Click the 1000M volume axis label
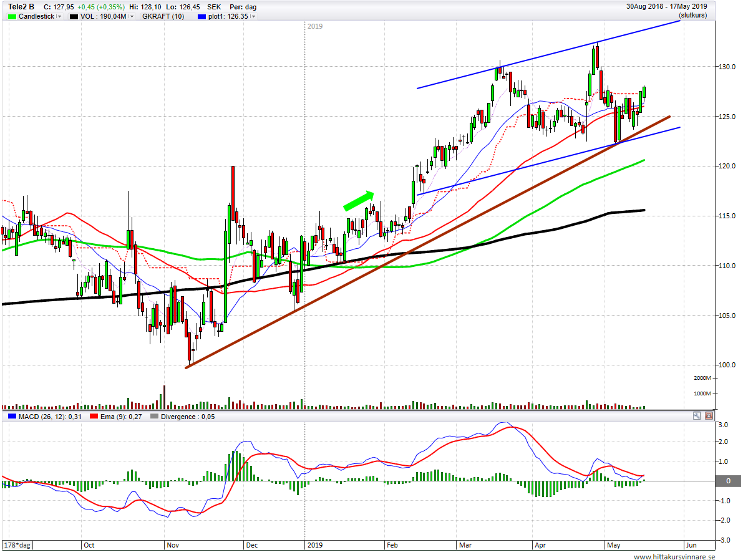Image resolution: width=743 pixels, height=560 pixels. click(702, 393)
